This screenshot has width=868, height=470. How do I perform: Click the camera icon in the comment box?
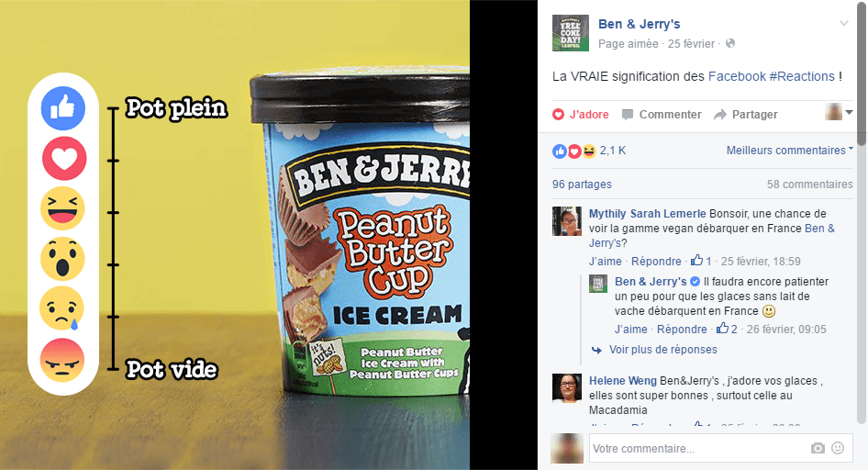818,448
